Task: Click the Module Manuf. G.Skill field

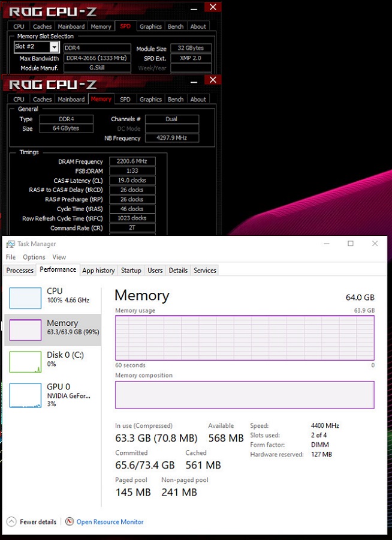Action: 97,67
